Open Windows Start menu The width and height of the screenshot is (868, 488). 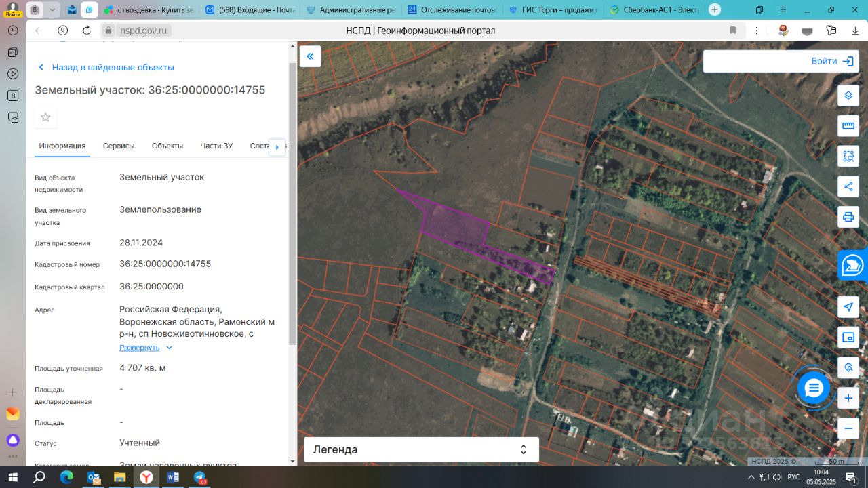(x=13, y=477)
